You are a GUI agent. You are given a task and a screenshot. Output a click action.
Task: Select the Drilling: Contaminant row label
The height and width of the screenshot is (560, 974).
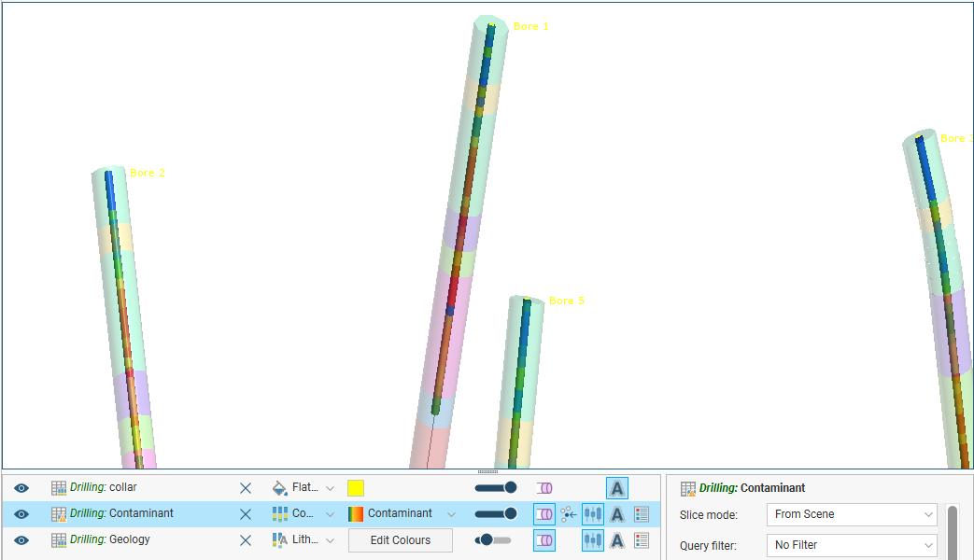(x=121, y=513)
